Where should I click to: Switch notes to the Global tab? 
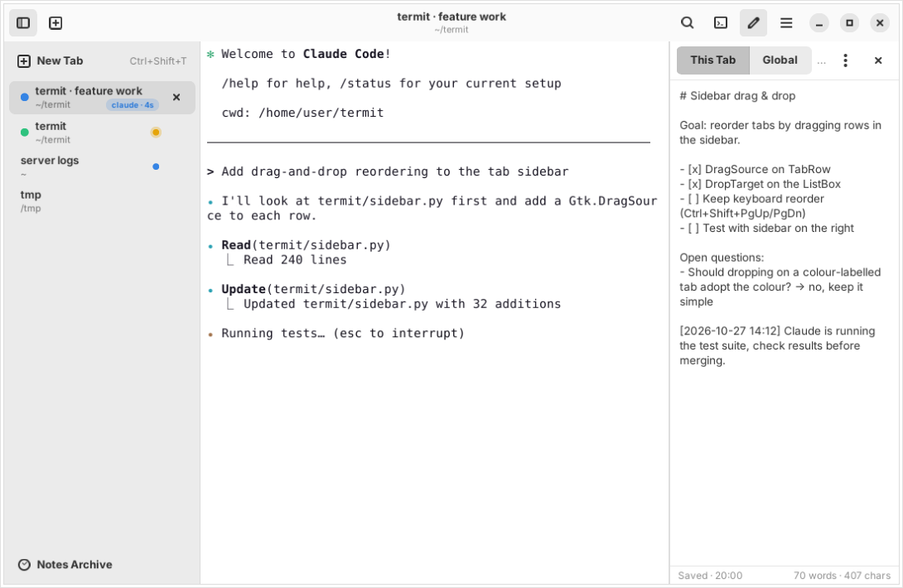(780, 60)
